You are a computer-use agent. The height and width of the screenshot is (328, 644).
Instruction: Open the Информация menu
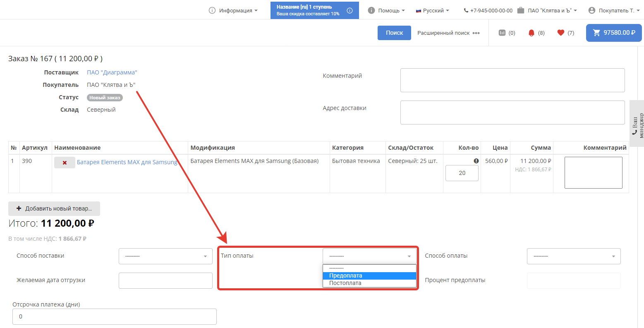(233, 10)
